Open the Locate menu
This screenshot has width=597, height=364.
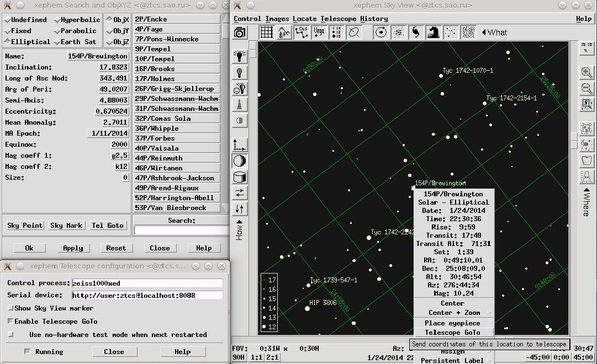[x=305, y=19]
